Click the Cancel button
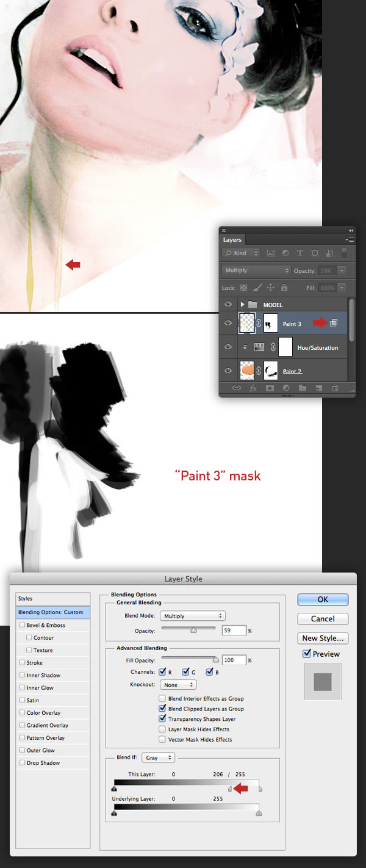This screenshot has height=868, width=366. coord(323,618)
